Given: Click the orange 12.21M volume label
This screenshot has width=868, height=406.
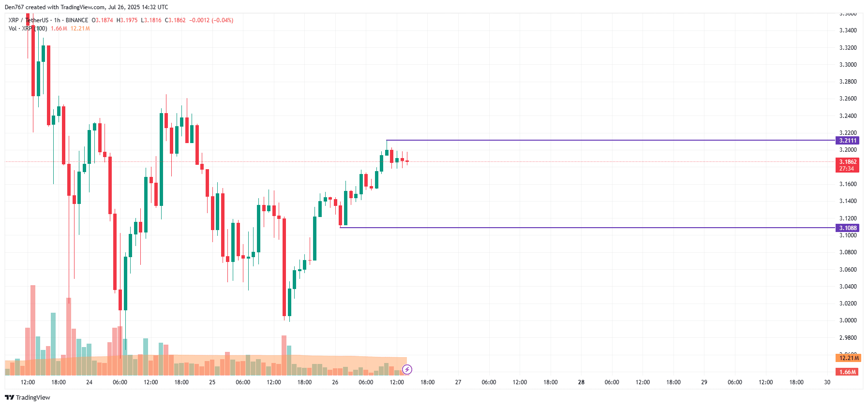Looking at the screenshot, I should pos(849,358).
